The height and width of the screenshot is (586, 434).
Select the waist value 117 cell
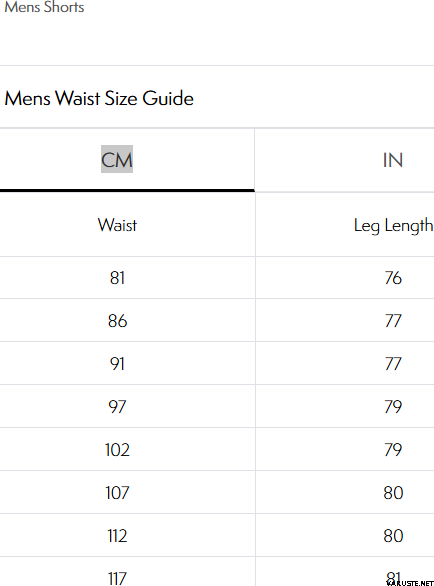pyautogui.click(x=117, y=572)
